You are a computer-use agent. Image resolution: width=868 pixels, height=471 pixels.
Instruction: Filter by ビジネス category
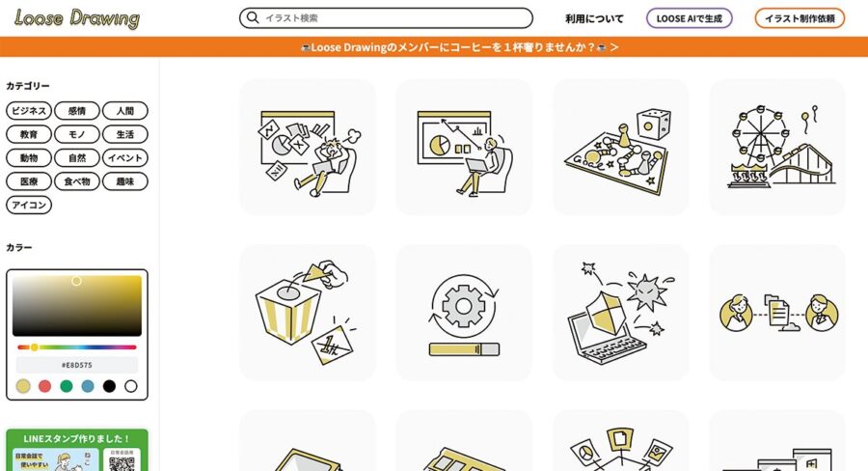click(29, 111)
